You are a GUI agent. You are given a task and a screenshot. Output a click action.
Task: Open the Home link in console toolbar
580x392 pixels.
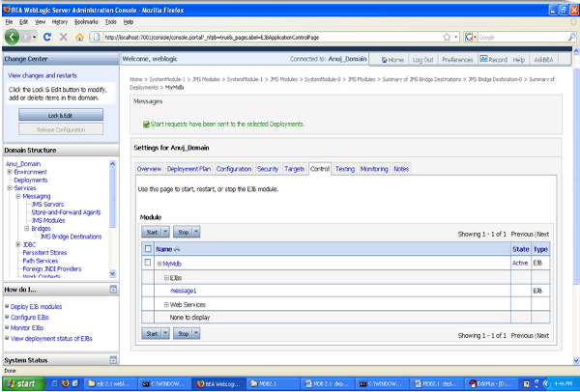392,60
